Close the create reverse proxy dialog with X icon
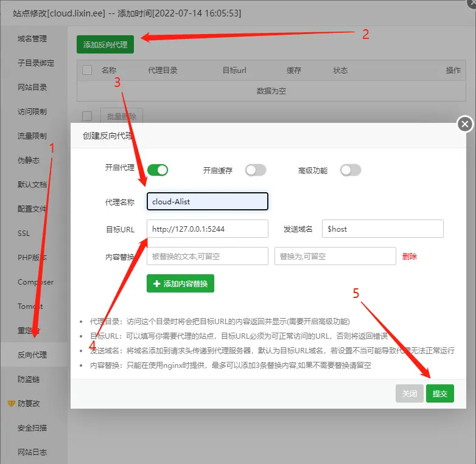 pos(465,124)
